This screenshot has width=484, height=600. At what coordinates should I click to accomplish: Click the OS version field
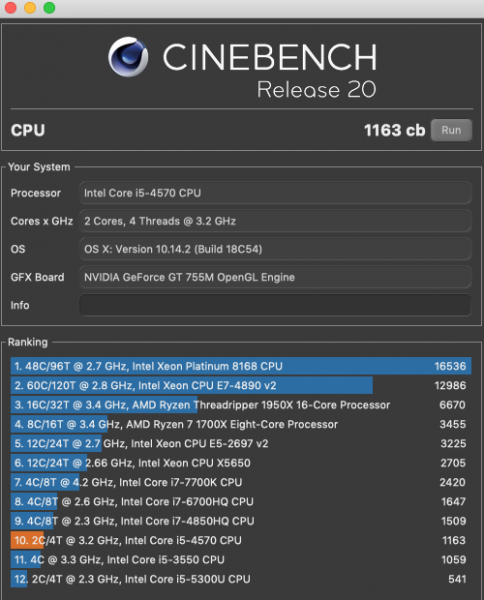[x=275, y=249]
